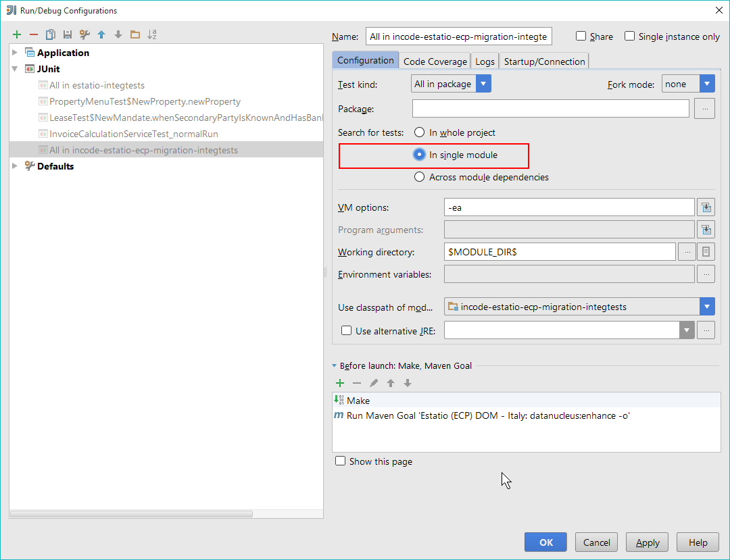Open Edit Defaults wrench icon
The height and width of the screenshot is (560, 730).
pos(84,34)
